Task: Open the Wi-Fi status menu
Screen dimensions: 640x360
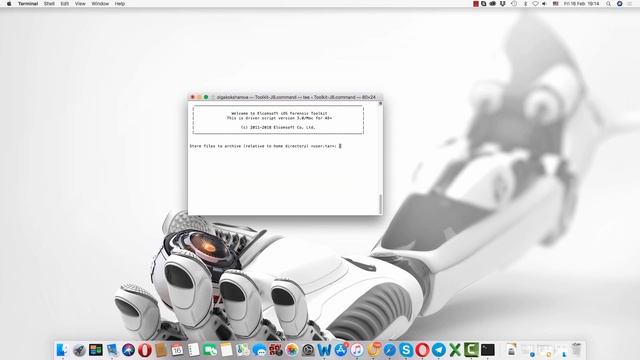Action: [535, 4]
